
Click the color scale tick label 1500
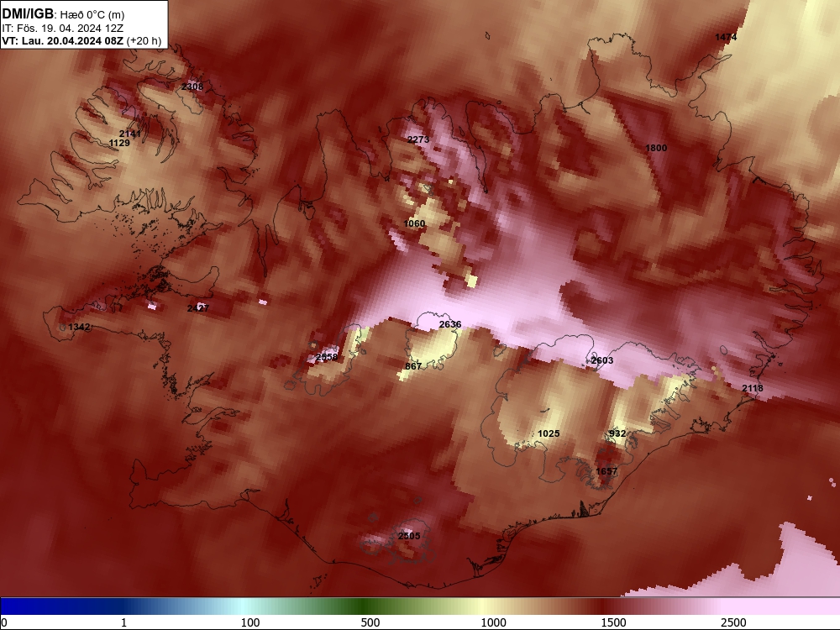tap(613, 622)
